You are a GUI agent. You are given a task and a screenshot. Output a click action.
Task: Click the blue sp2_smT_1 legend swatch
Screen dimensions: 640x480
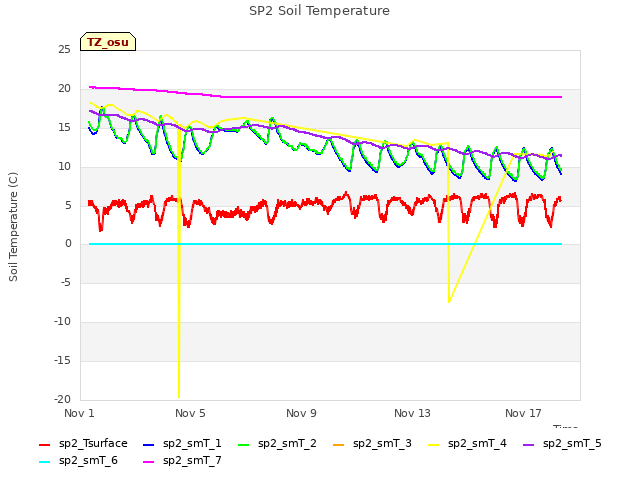tap(149, 444)
